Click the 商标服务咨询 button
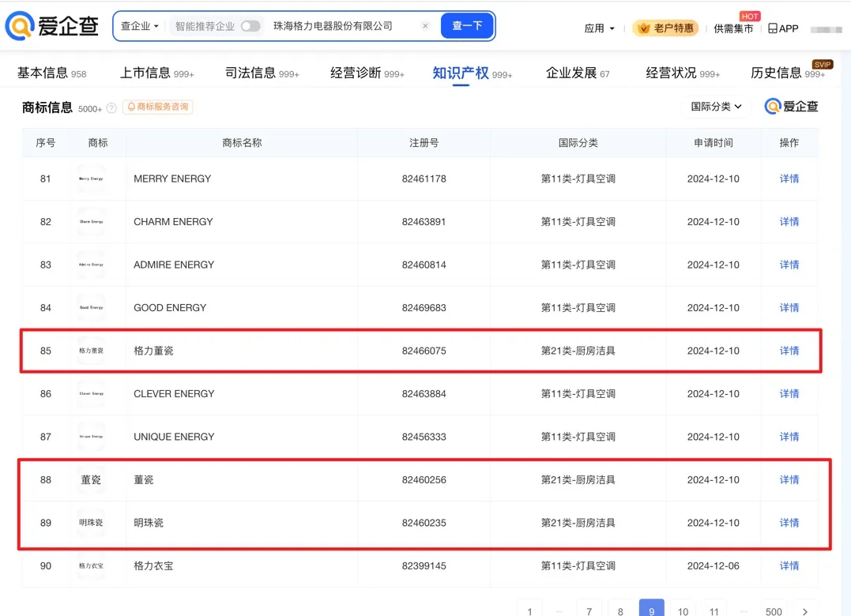 click(157, 107)
